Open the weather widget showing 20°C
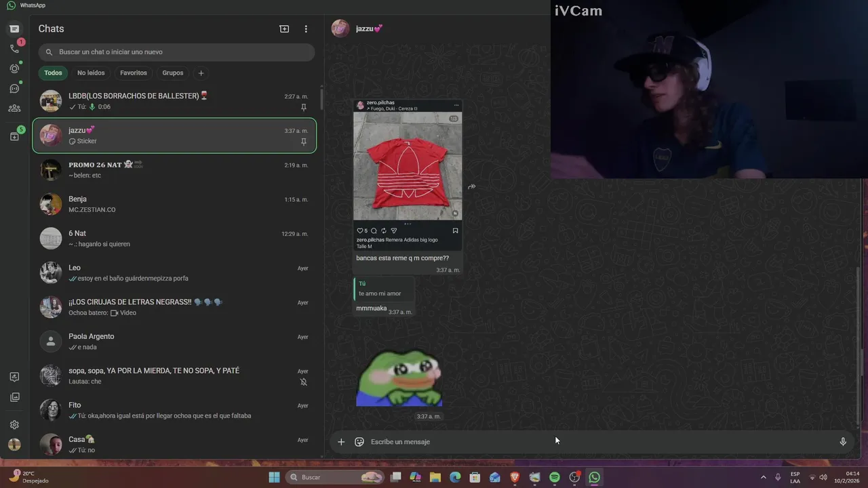 (28, 477)
